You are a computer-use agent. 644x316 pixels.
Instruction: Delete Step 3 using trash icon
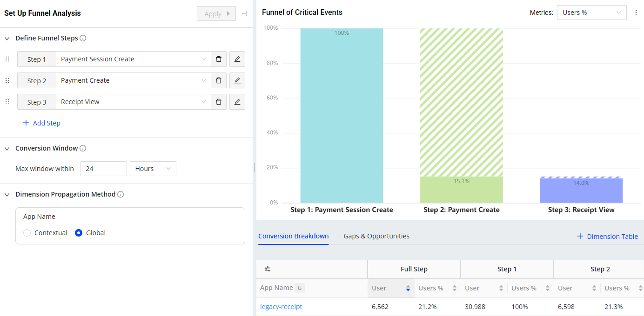219,102
